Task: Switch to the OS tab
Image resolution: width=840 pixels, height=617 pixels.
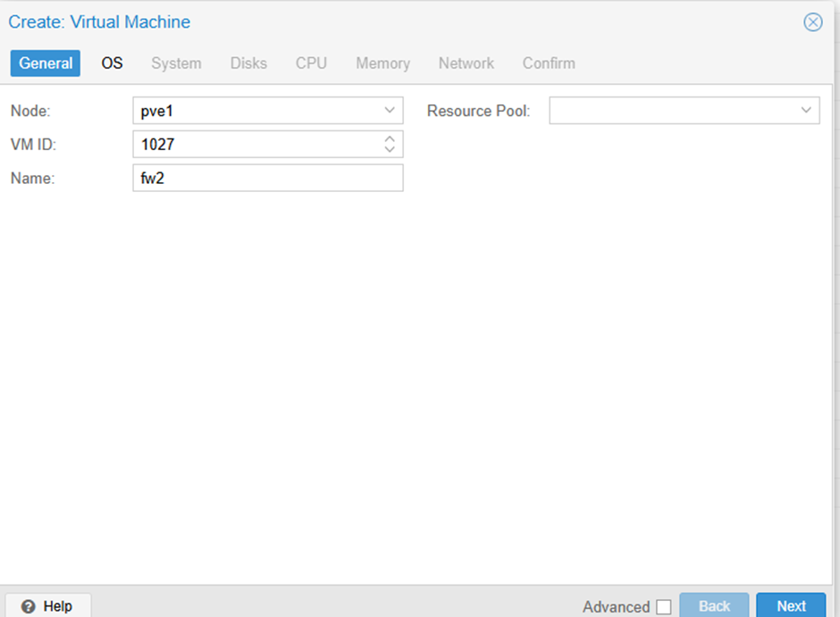Action: pyautogui.click(x=112, y=63)
